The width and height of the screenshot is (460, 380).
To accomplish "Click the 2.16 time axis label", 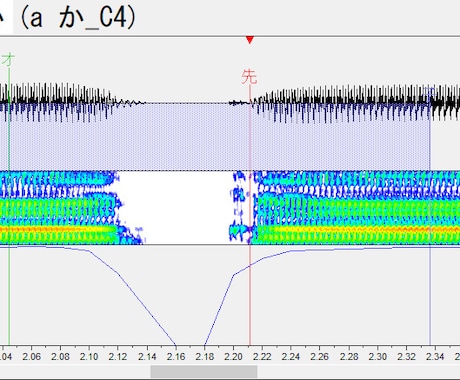I will (x=176, y=357).
